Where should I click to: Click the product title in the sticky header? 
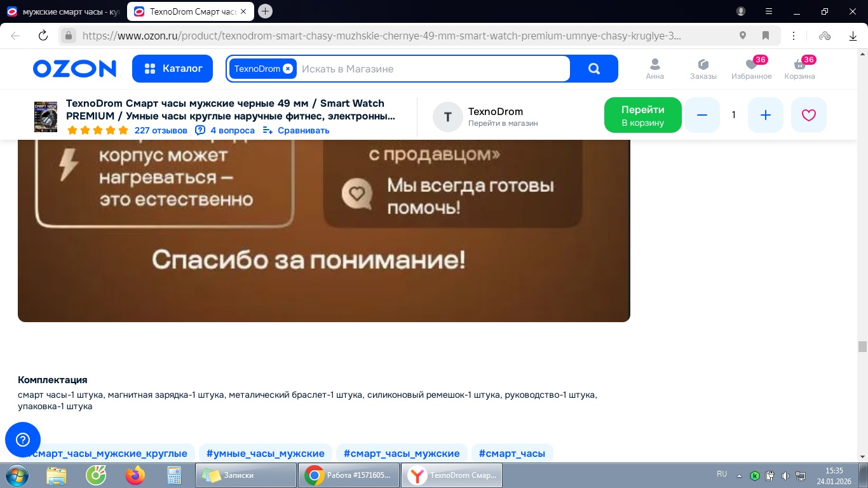coord(231,109)
